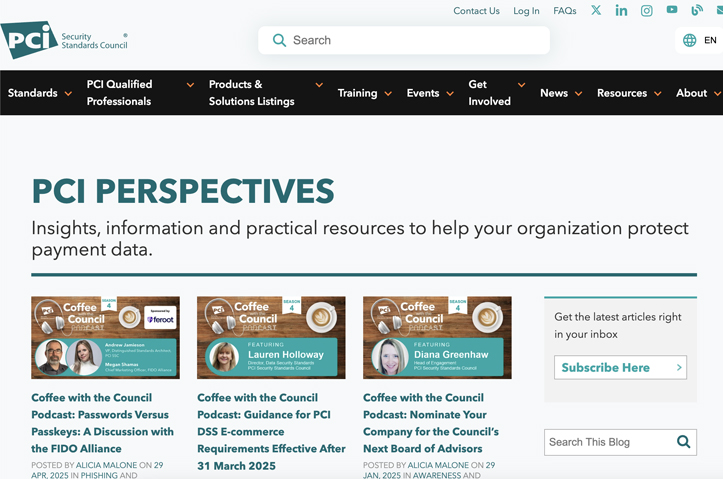Click the AWARENESS AND category link
The height and width of the screenshot is (479, 723).
click(x=446, y=475)
